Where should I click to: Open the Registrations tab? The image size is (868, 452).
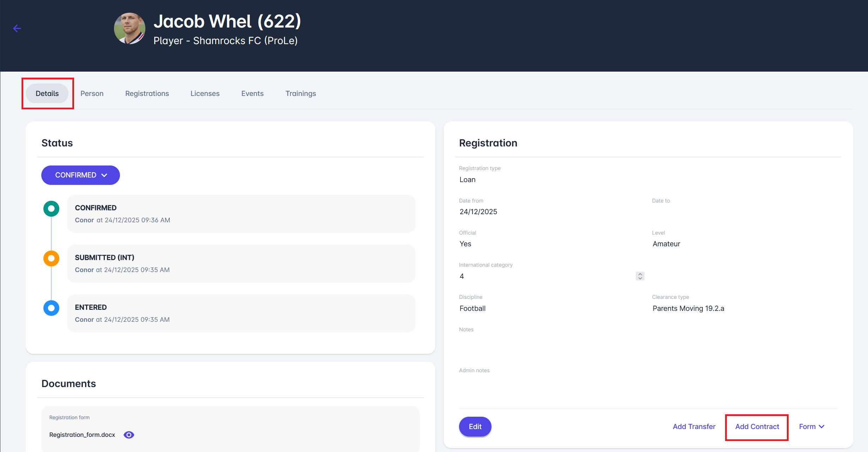(x=147, y=94)
